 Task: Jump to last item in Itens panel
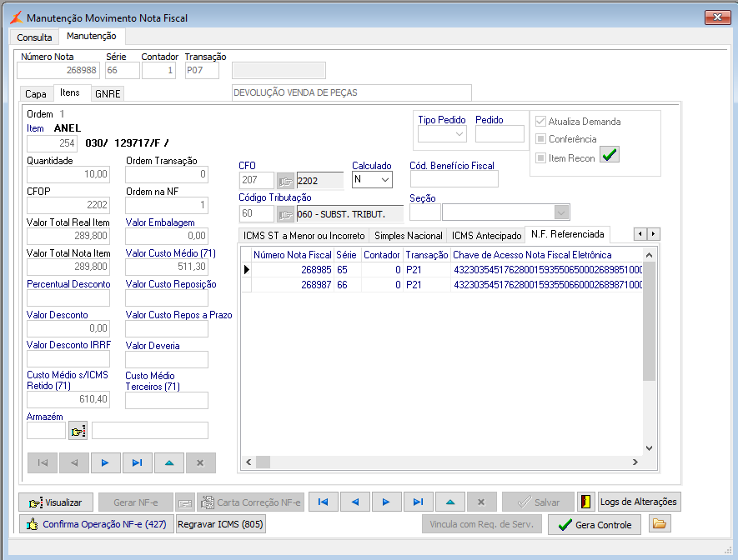point(137,462)
